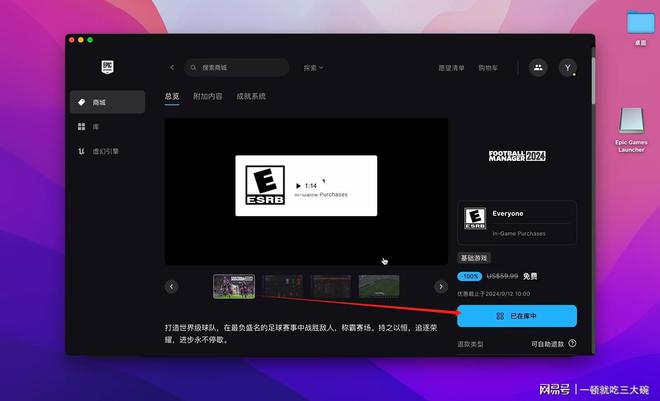Image resolution: width=660 pixels, height=401 pixels.
Task: Switch to the 成就系统 achievements tab
Action: (x=251, y=96)
